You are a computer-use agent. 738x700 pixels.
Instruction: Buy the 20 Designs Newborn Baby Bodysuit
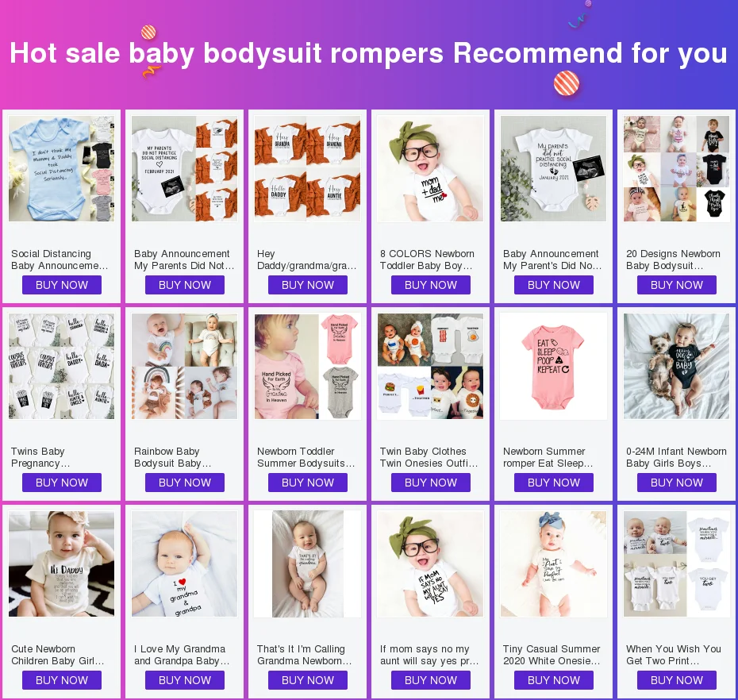677,285
